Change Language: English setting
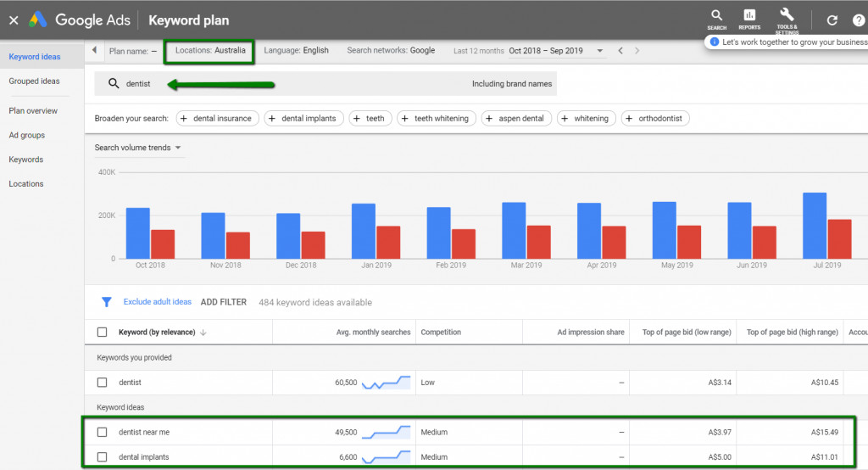 296,50
